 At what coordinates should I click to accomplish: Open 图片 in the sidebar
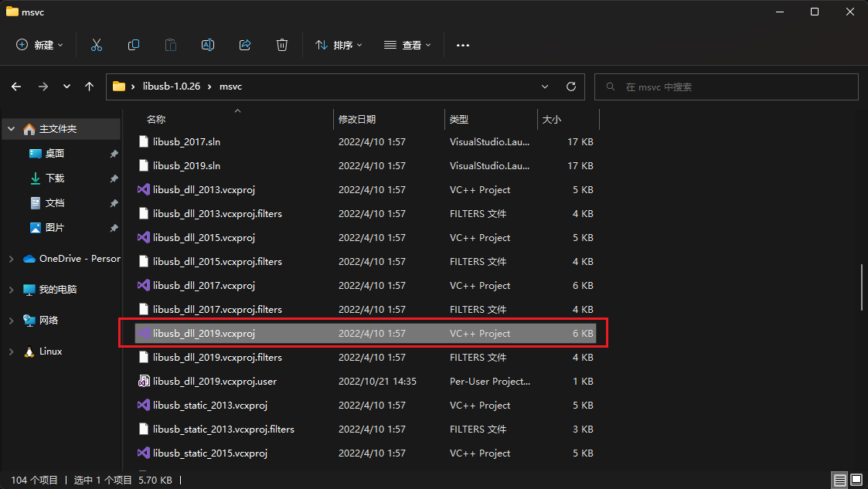(55, 227)
